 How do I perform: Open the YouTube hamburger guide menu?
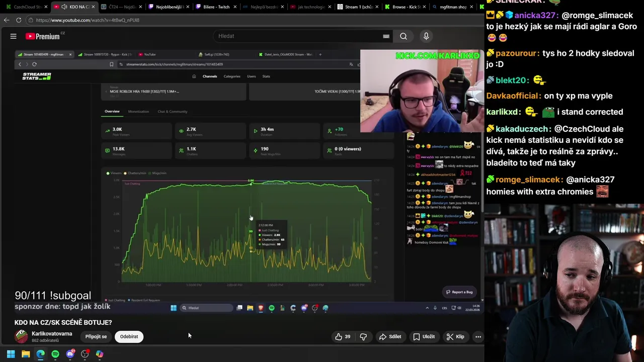point(14,36)
